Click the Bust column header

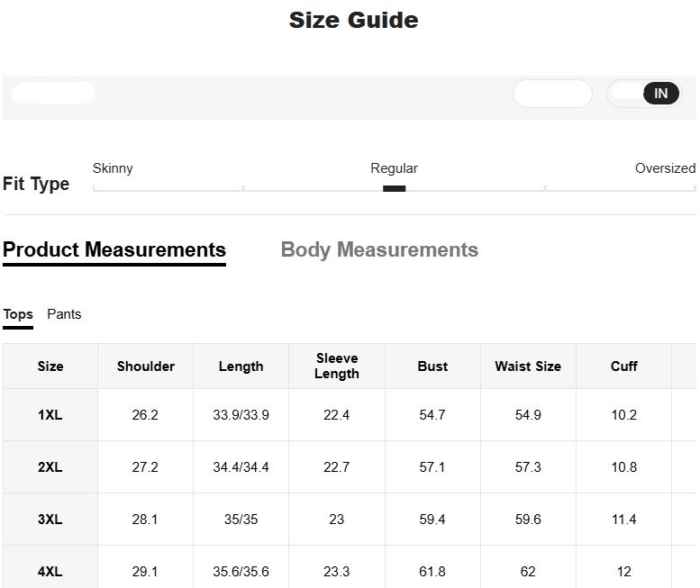tap(432, 366)
